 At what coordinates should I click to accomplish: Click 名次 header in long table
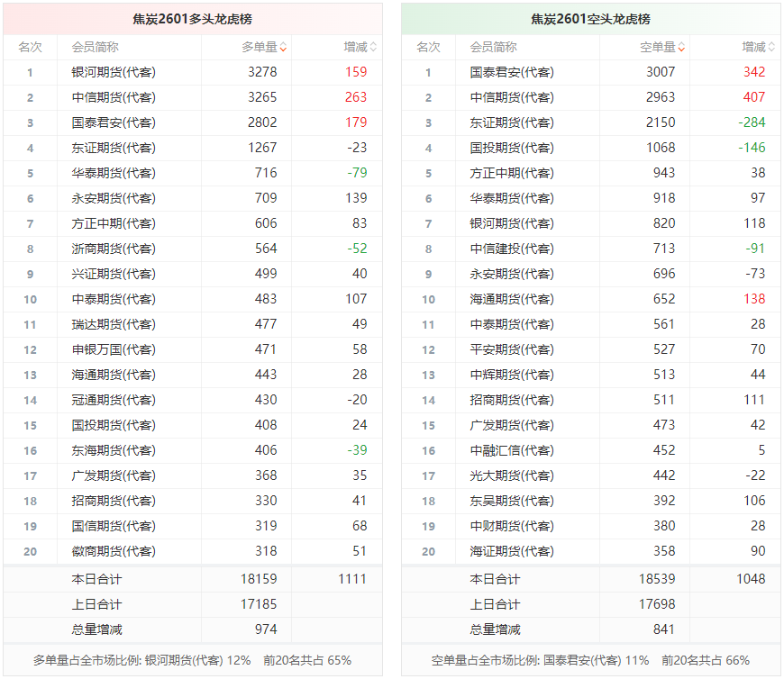coord(30,48)
